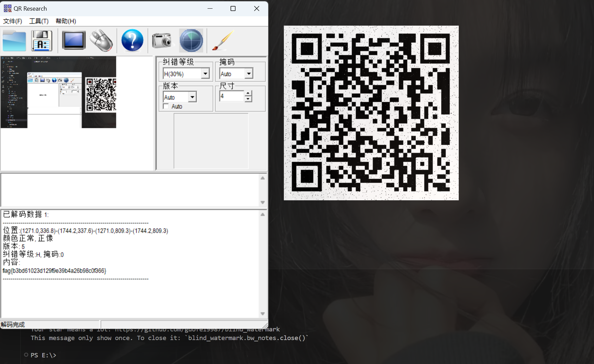Expand the 纠错等级 H(30%) dropdown

point(206,74)
